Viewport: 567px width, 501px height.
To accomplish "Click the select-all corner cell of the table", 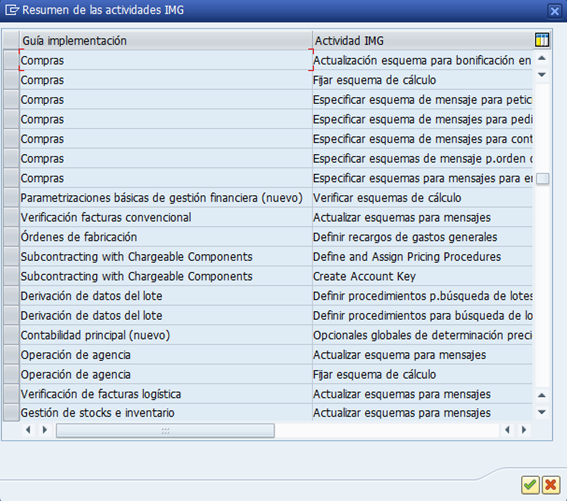I will [11, 40].
